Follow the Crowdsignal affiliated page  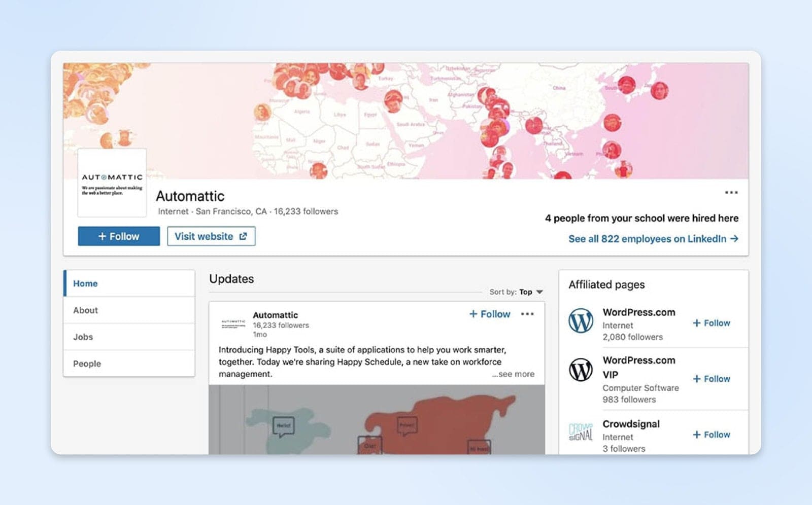(712, 435)
